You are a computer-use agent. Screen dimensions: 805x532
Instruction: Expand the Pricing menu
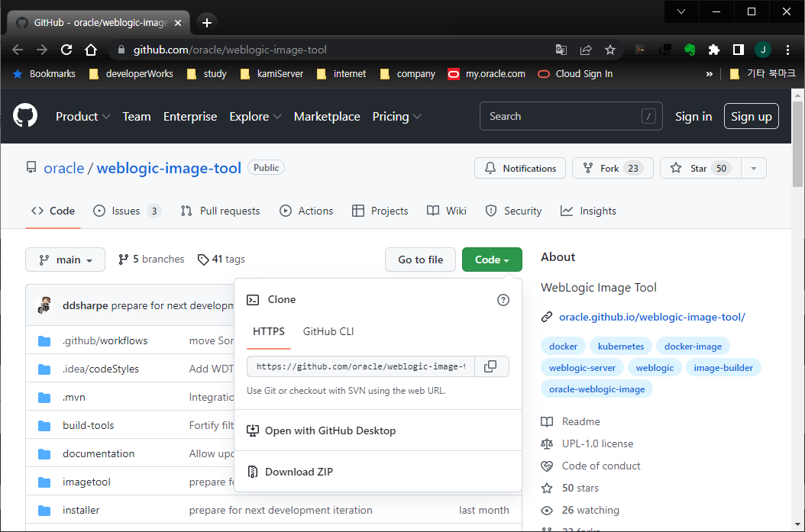pos(397,117)
